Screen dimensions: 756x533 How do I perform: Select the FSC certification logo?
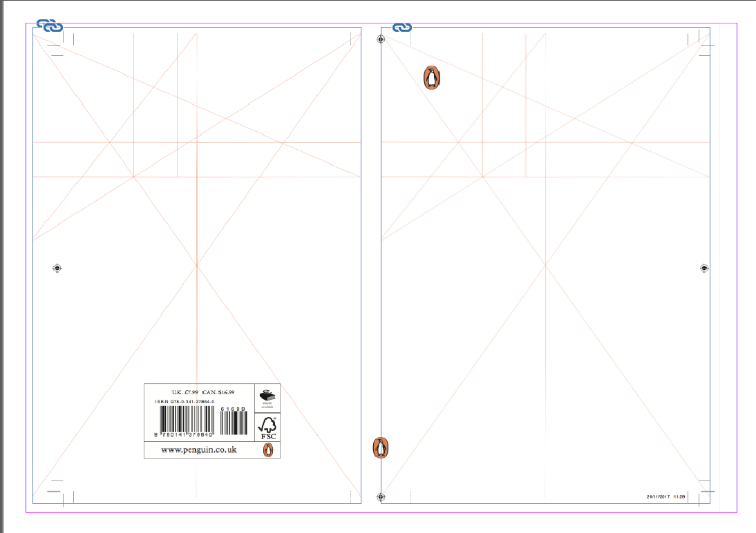pos(267,426)
